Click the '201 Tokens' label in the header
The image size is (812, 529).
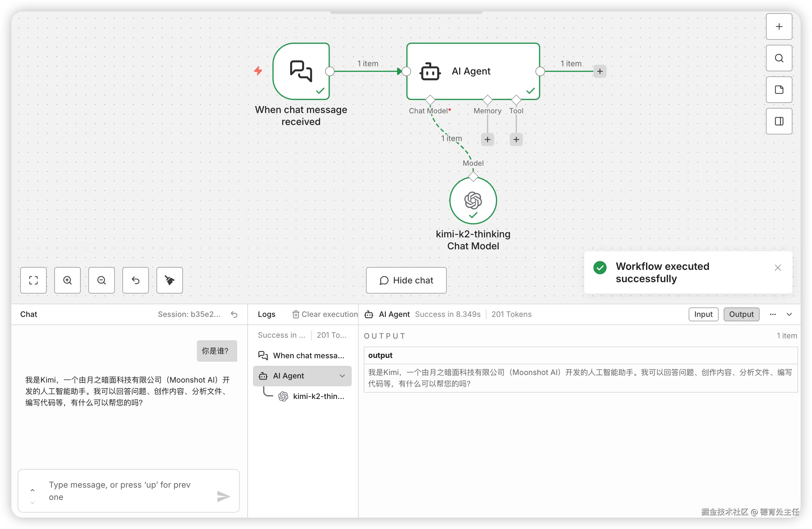(511, 314)
